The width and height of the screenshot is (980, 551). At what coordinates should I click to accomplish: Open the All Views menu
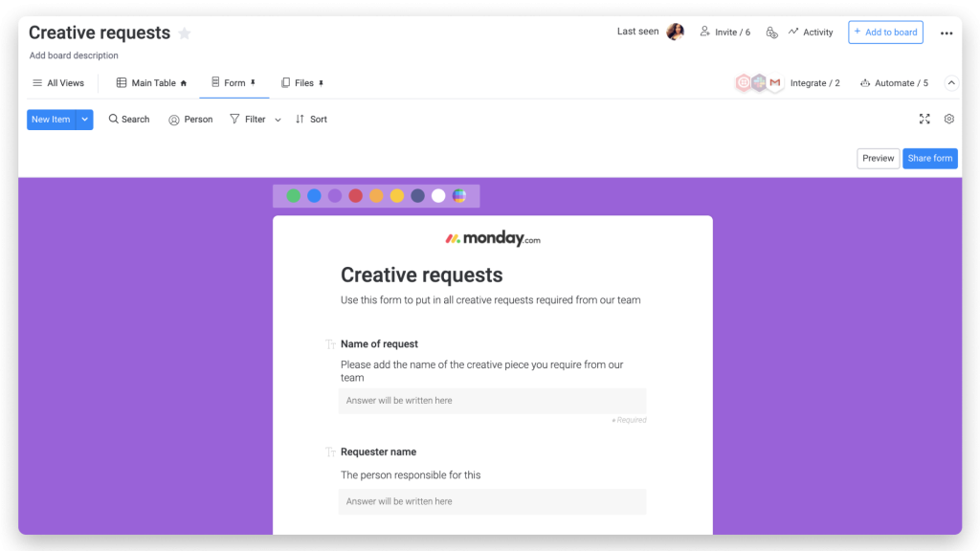click(57, 83)
